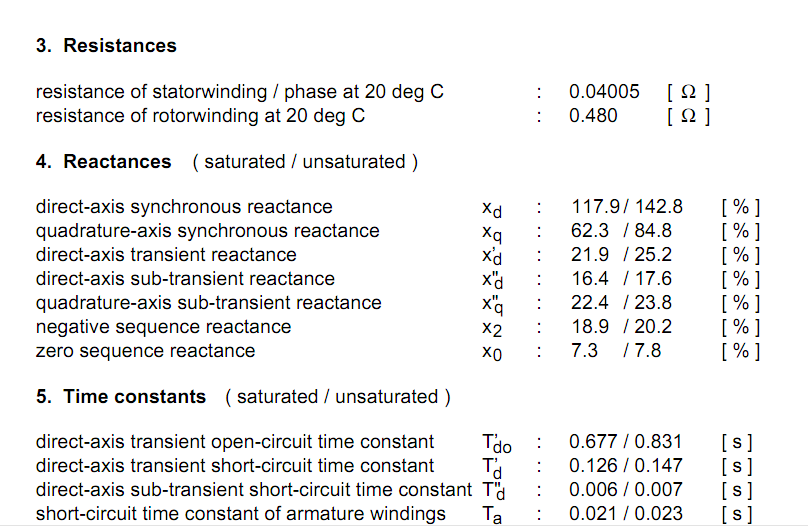This screenshot has width=808, height=526.
Task: Click the xd value 117.9 / 142.8
Action: 627,207
